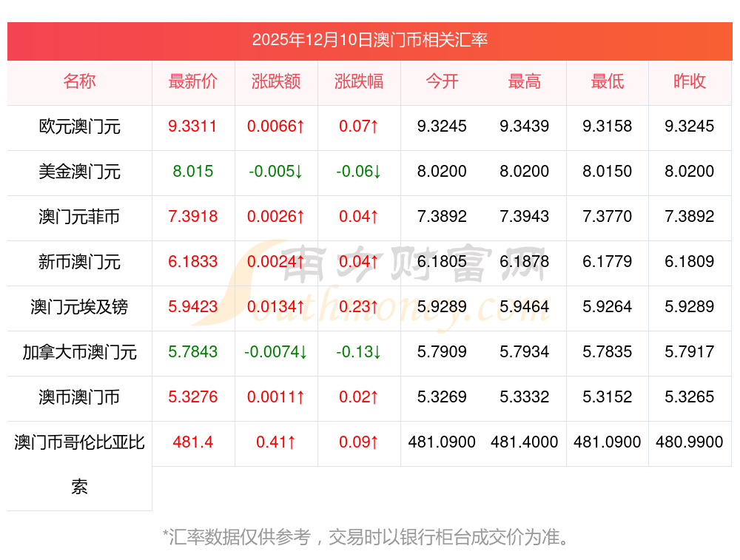Select latest price 5.3276
This screenshot has width=740, height=560.
(x=192, y=397)
